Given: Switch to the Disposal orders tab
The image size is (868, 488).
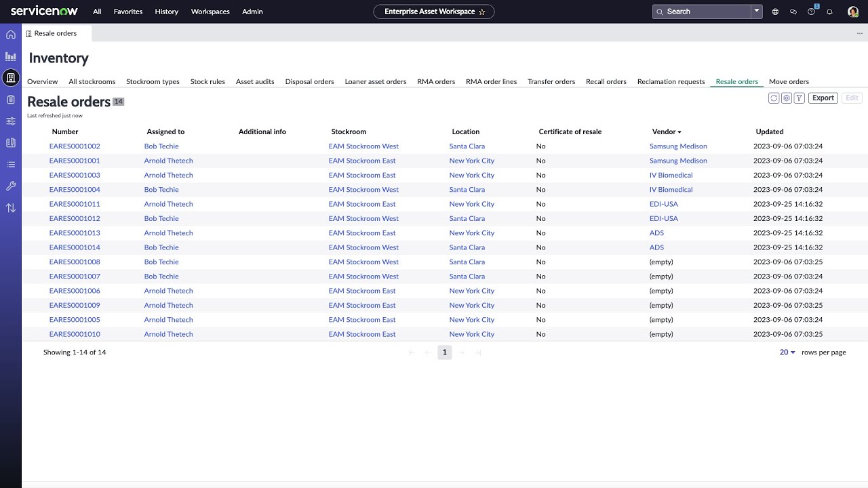Looking at the screenshot, I should click(309, 81).
